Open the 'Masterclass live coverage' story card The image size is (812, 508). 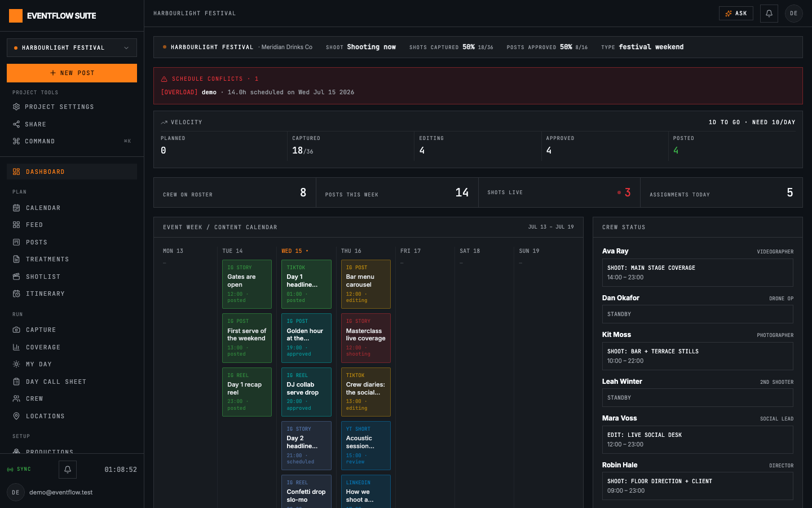366,338
